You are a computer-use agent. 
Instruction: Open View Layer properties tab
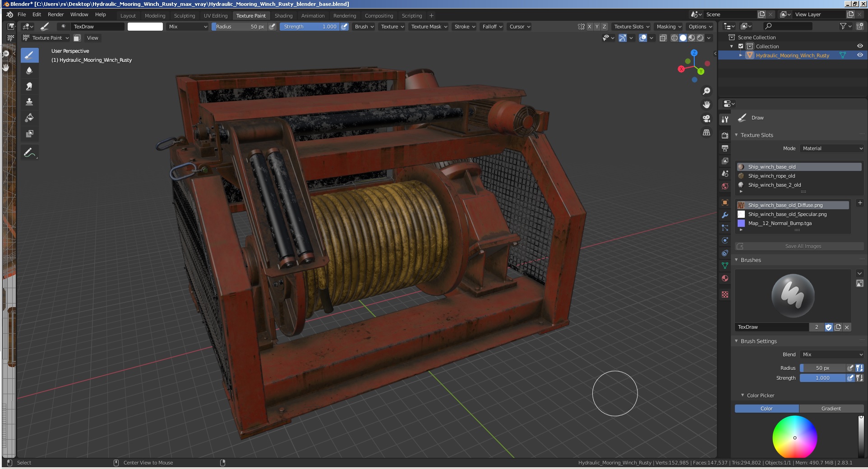tap(725, 161)
